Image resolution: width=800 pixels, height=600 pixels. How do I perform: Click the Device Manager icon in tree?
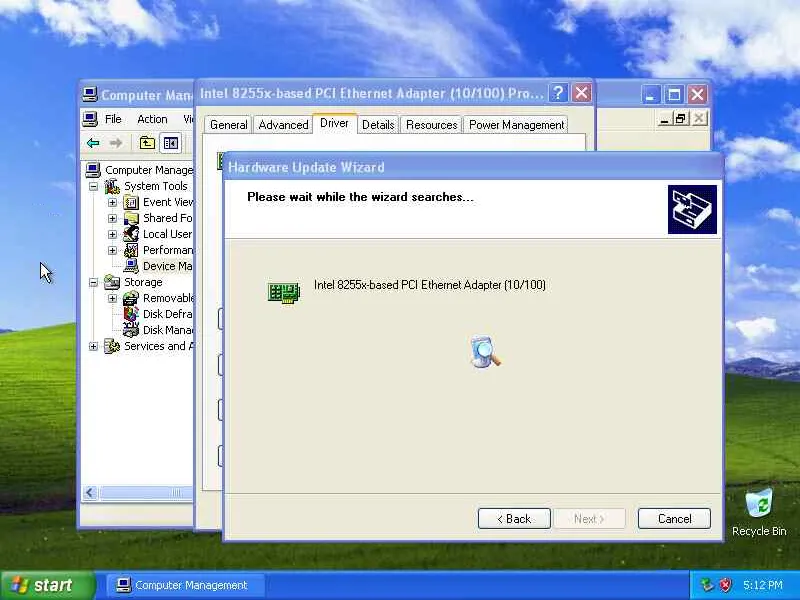pos(131,266)
